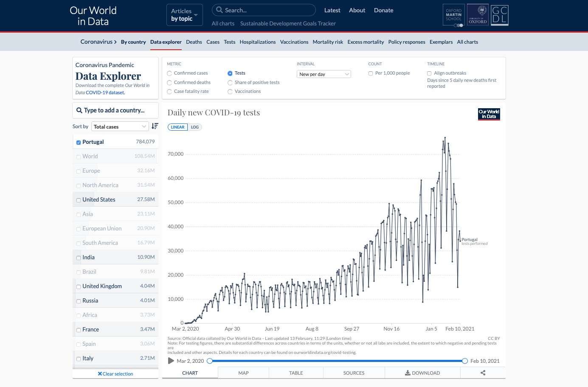
Task: Click Clear selection
Action: click(115, 374)
